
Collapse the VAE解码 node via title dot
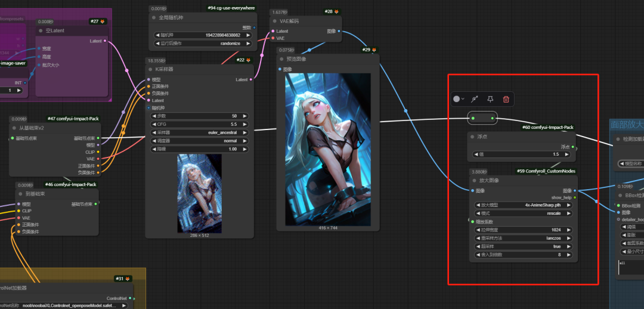click(275, 21)
